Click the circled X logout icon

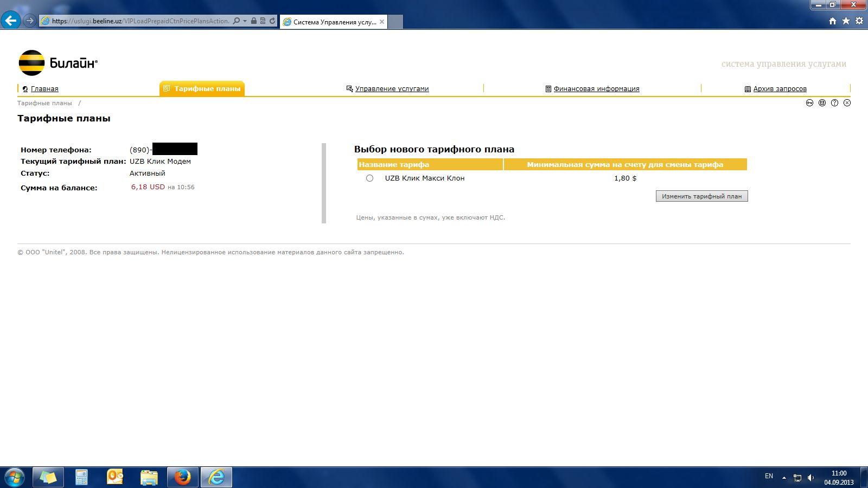point(847,103)
